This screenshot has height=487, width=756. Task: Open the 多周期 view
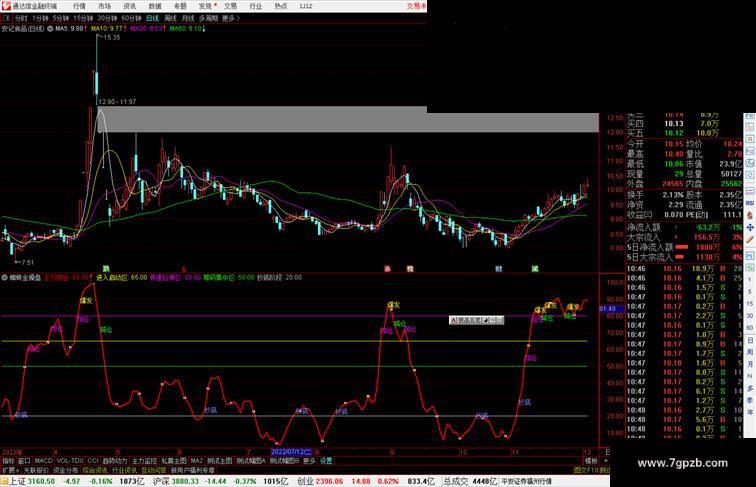208,18
